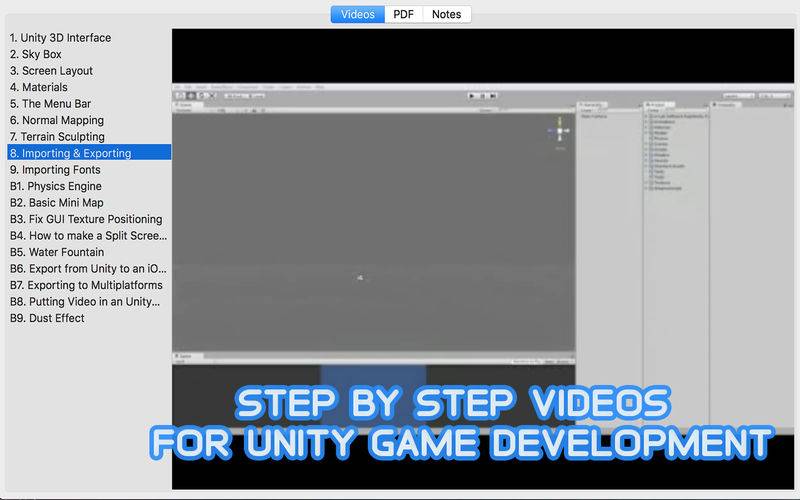Click the Unity step-forward button in video

[x=493, y=96]
